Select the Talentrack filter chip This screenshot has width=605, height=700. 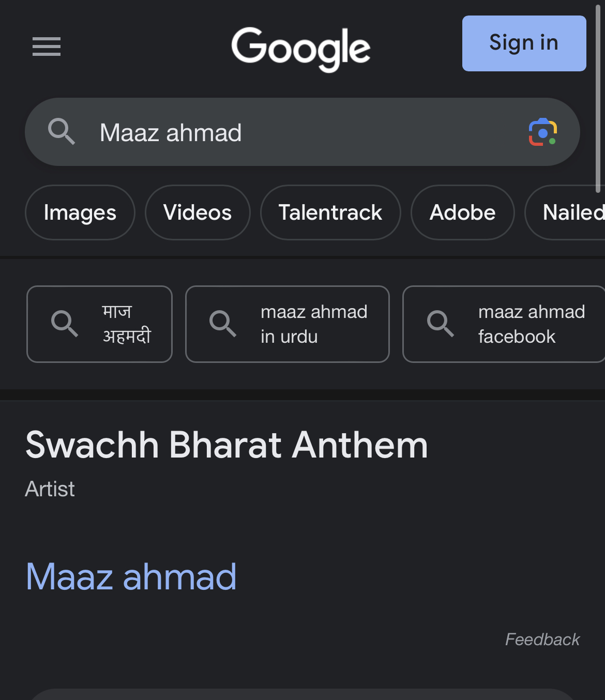(x=330, y=212)
